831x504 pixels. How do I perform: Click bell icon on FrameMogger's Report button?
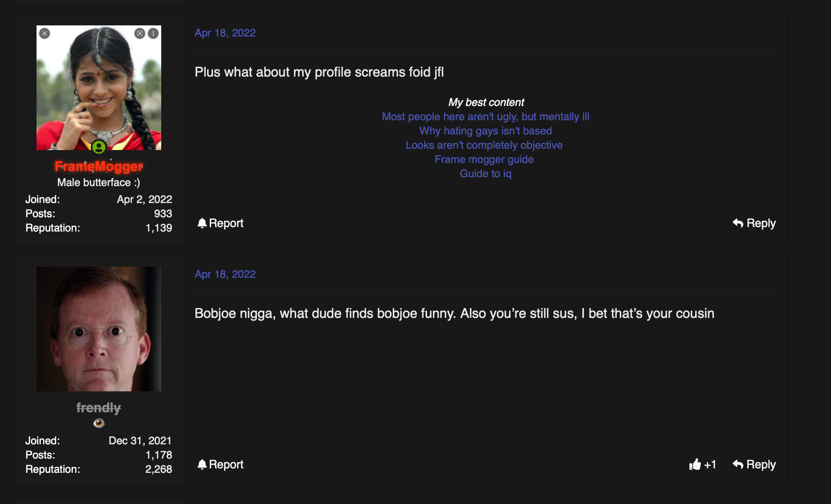(202, 223)
